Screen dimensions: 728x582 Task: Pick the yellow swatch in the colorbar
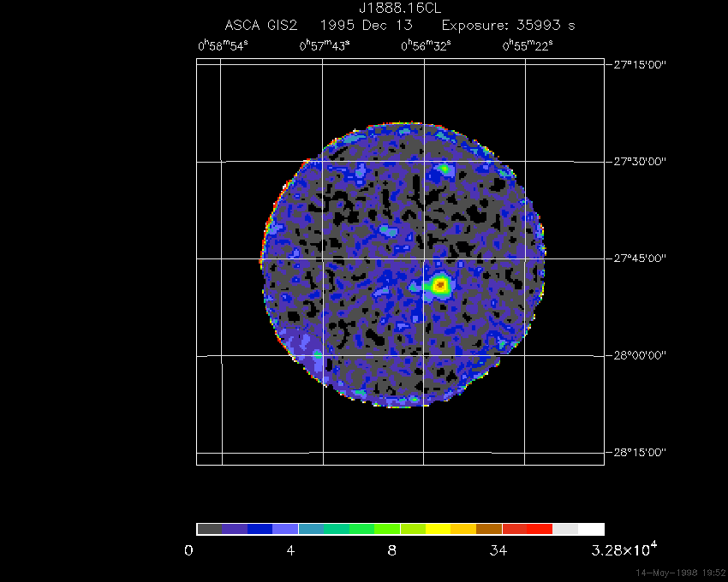click(x=438, y=529)
